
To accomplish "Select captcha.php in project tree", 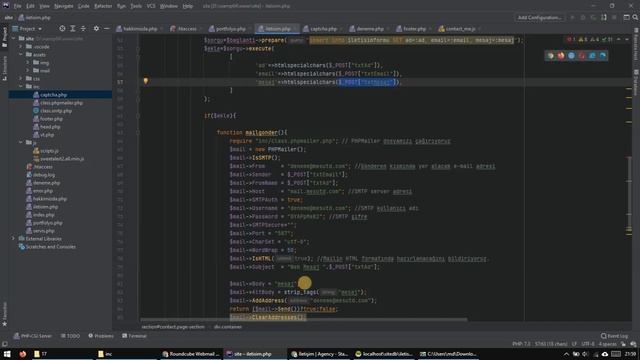I will (x=53, y=95).
